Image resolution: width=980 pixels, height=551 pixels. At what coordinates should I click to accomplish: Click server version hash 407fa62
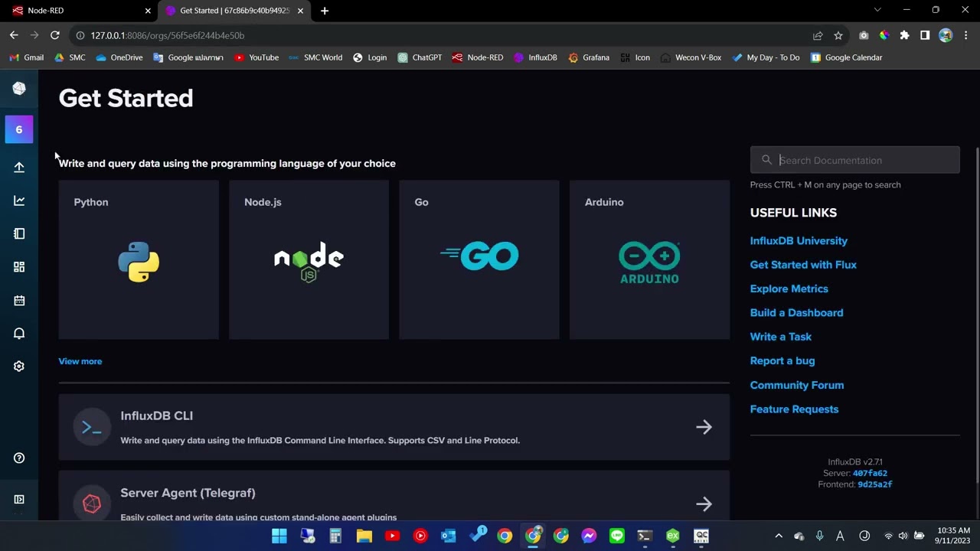(870, 473)
